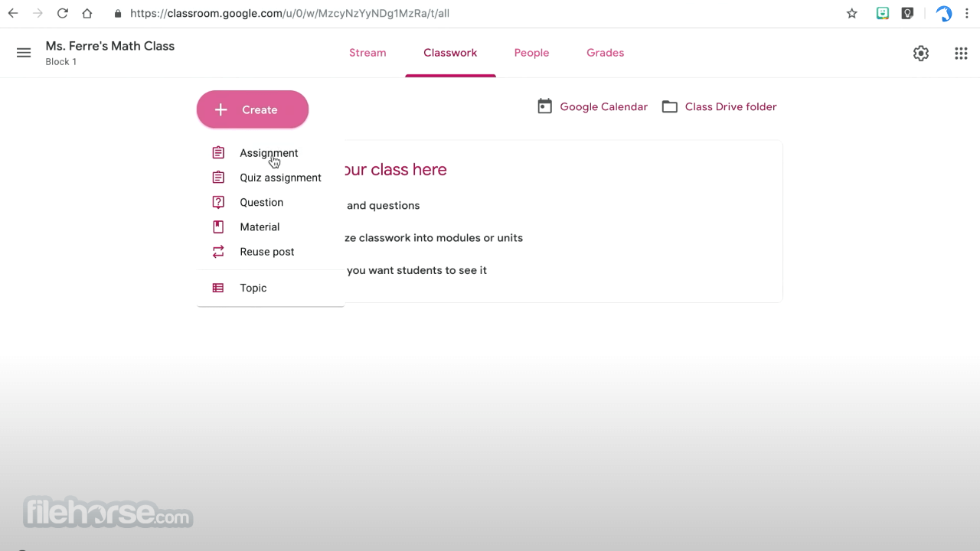The image size is (980, 551).
Task: Go to browser home page
Action: coord(87,13)
